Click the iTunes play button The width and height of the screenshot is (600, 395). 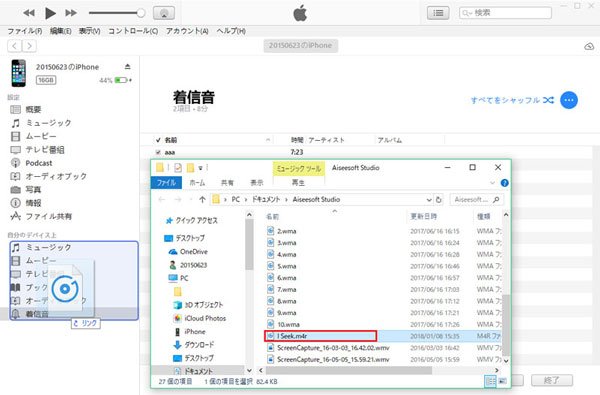coord(50,13)
